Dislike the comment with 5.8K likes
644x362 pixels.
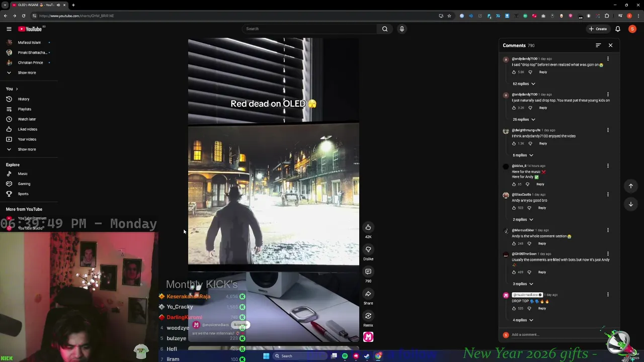coord(530,72)
